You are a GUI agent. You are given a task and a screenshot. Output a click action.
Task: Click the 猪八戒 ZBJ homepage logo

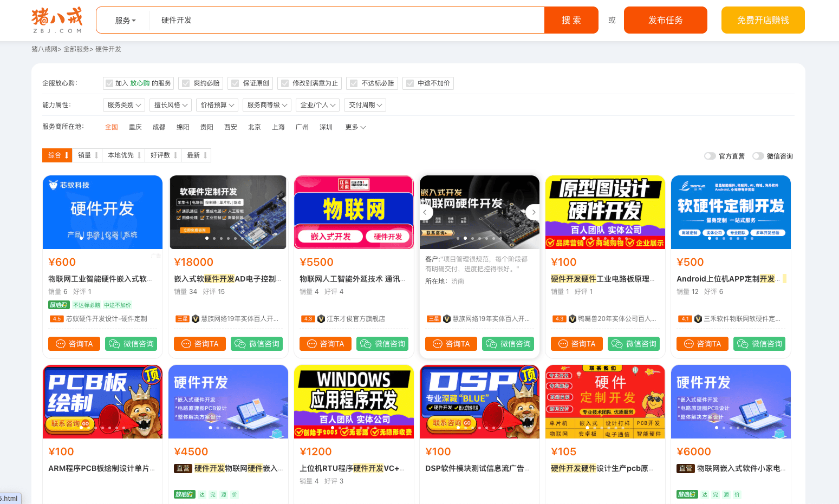coord(56,19)
